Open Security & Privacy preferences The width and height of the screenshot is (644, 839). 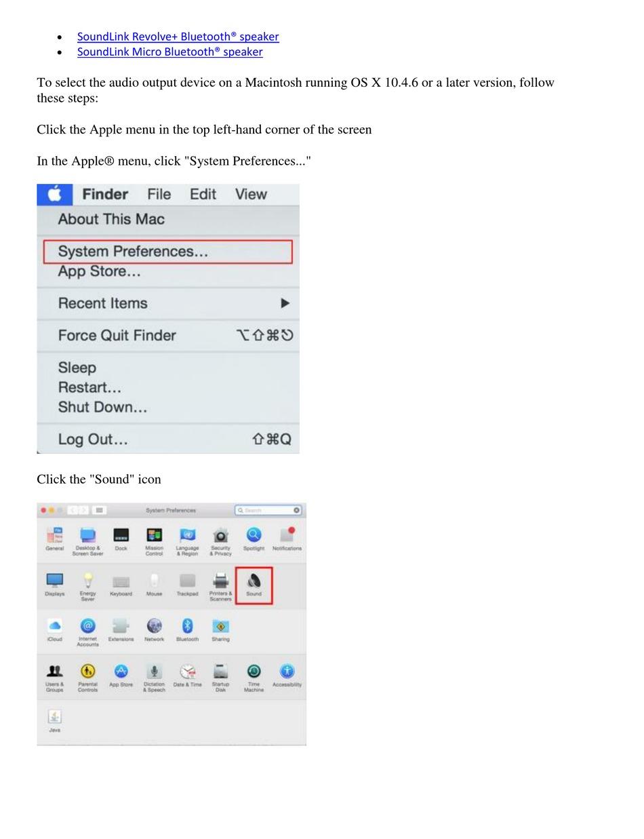tap(220, 541)
